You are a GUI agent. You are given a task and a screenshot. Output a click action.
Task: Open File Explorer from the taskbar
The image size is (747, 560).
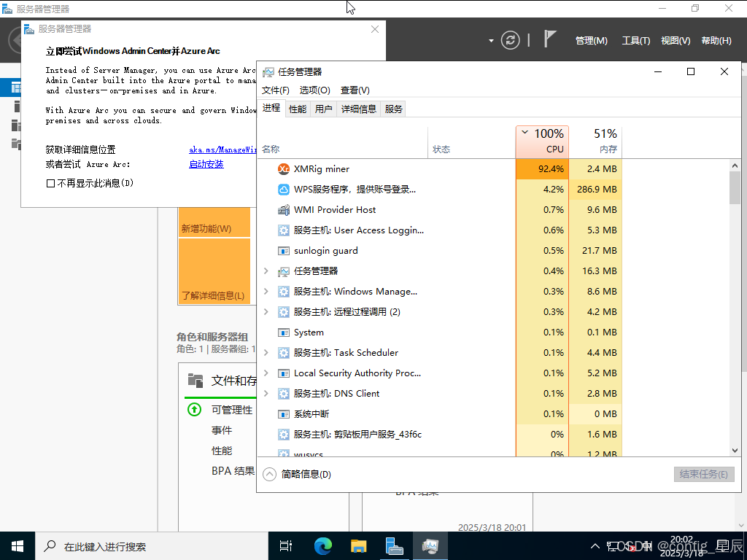pyautogui.click(x=359, y=545)
